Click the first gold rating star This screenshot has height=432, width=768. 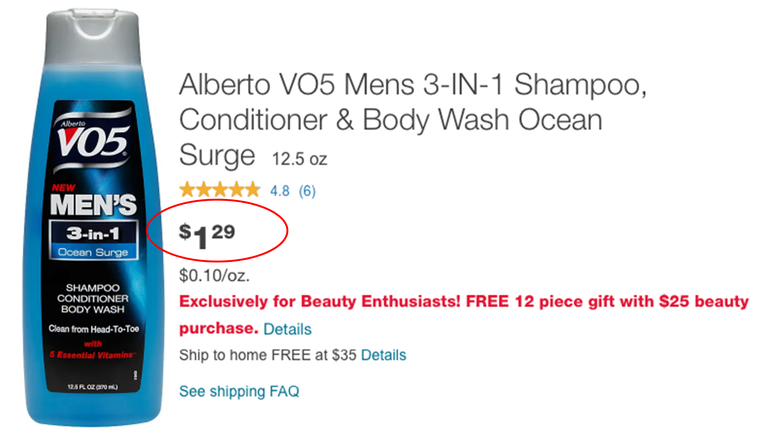(x=188, y=190)
